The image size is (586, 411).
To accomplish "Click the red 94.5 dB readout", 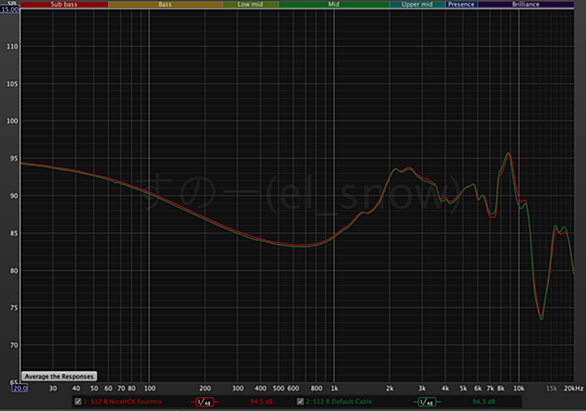I will click(261, 402).
